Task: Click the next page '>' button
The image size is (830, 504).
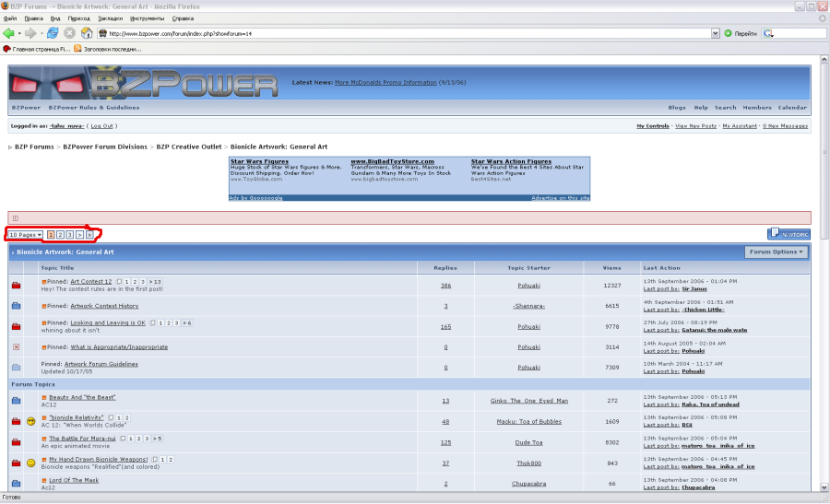Action: [79, 235]
